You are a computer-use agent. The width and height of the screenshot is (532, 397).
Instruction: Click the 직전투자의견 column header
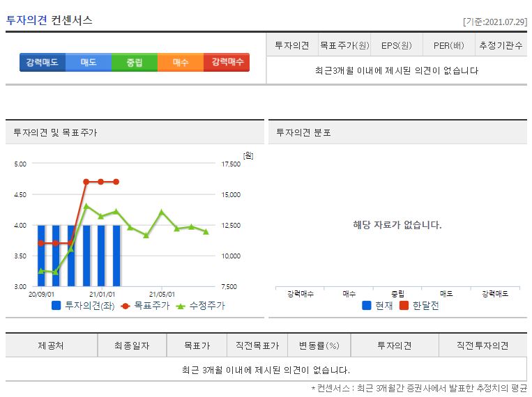coord(482,345)
